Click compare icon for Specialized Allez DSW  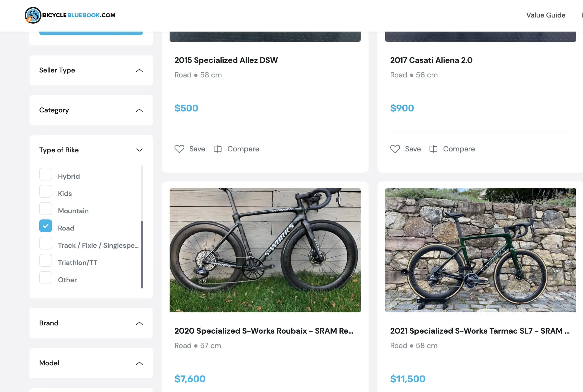coord(217,149)
